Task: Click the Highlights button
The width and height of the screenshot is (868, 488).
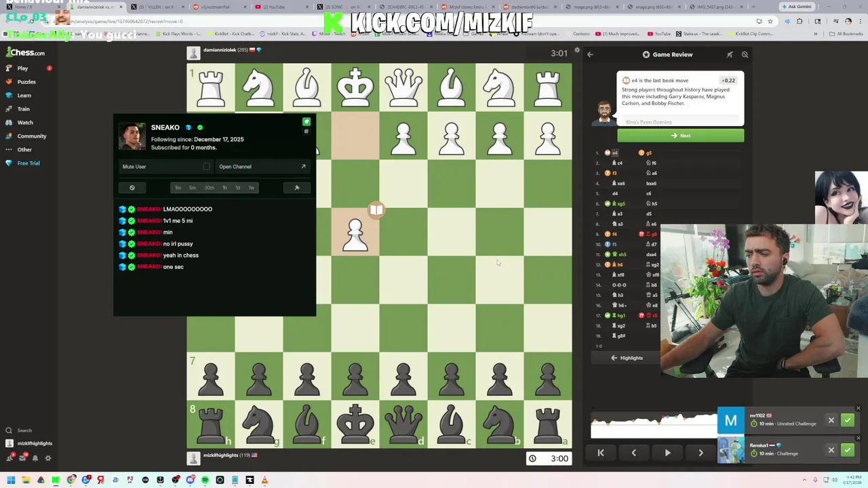Action: [x=627, y=358]
